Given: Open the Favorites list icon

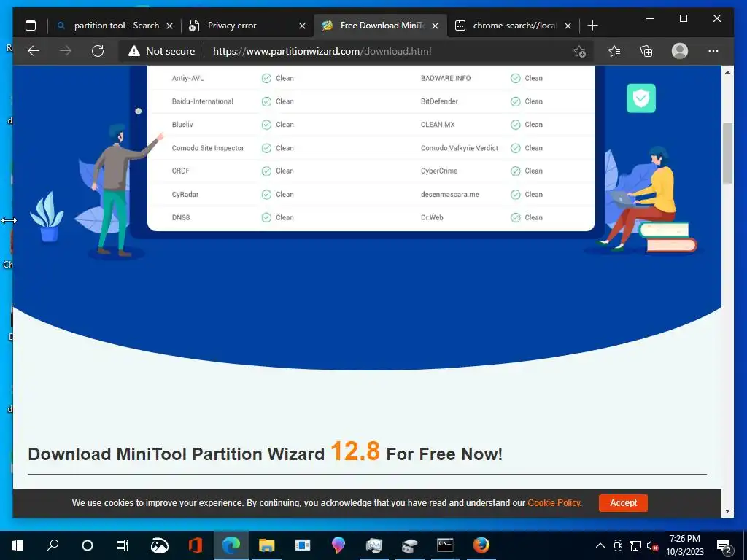Looking at the screenshot, I should 614,51.
